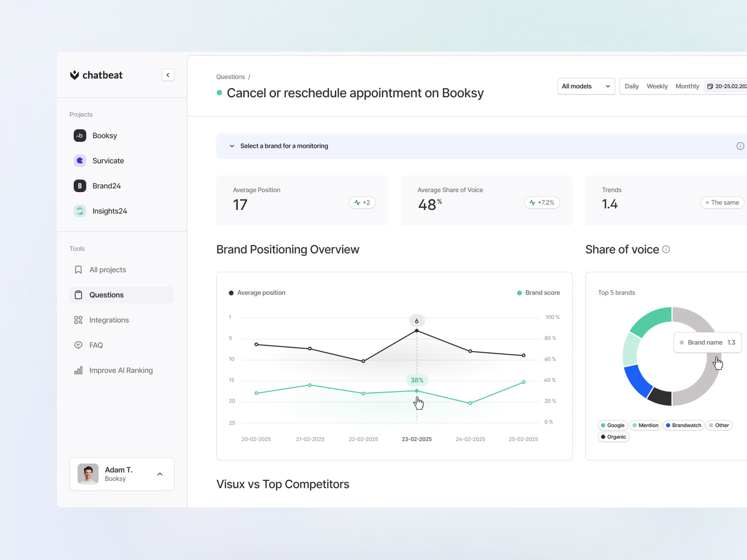Click the Integrations grid icon
The image size is (747, 560).
[78, 320]
